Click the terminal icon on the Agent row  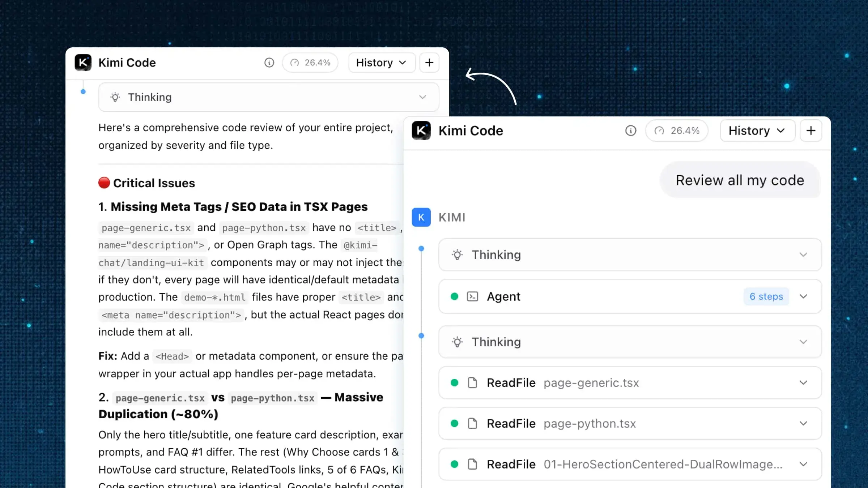point(472,296)
